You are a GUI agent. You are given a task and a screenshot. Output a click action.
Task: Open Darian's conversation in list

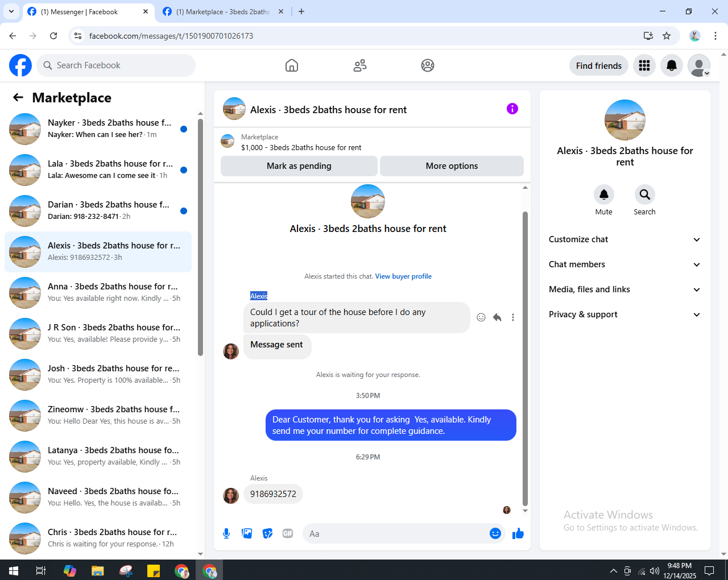point(98,211)
